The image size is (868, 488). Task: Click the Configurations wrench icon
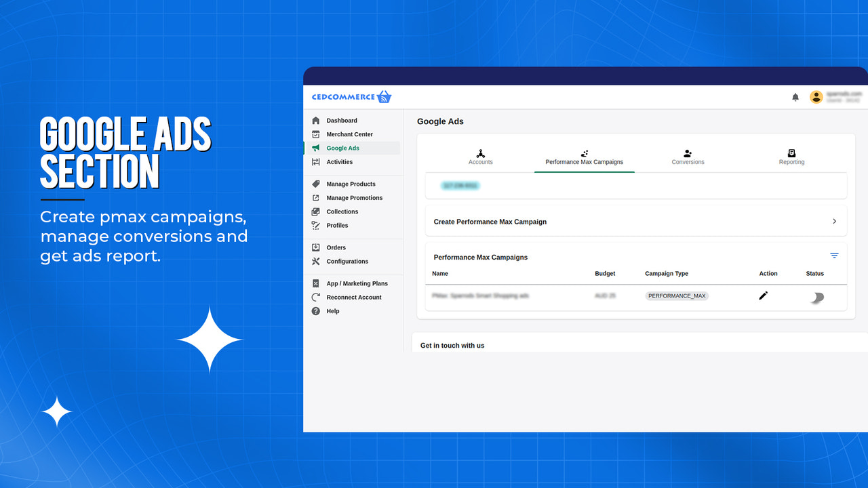(x=316, y=261)
